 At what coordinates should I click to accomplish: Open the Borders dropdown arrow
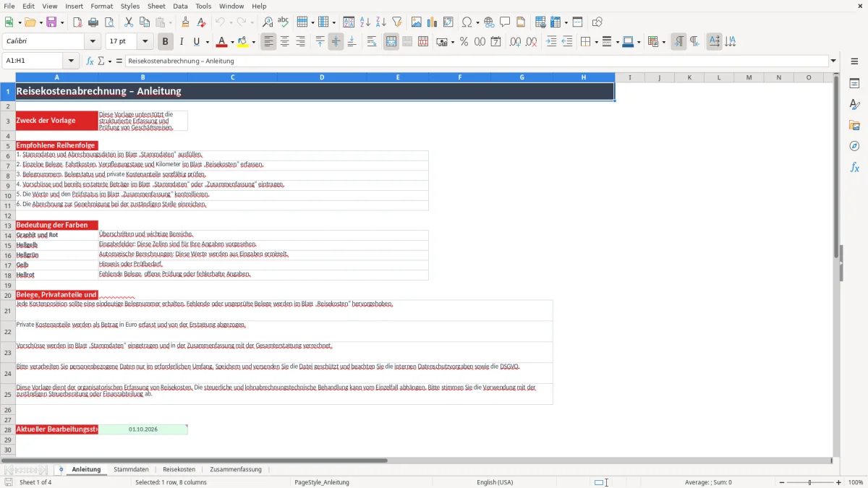(596, 42)
